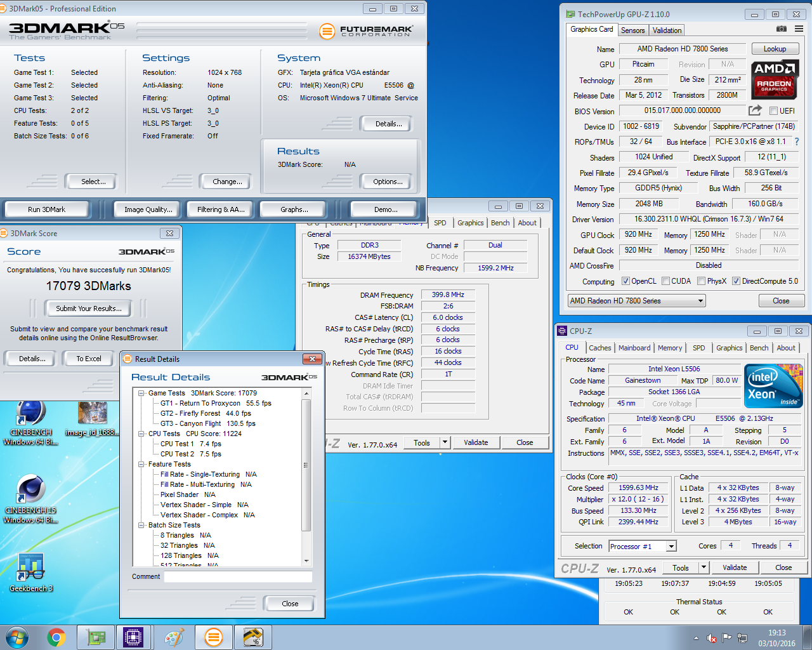Open Paint from the taskbar
The height and width of the screenshot is (650, 812).
173,637
